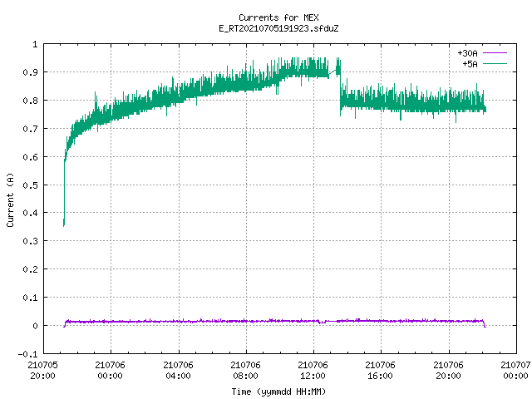
Task: Click the x-axis tick 210706 20:00
Action: (x=448, y=370)
